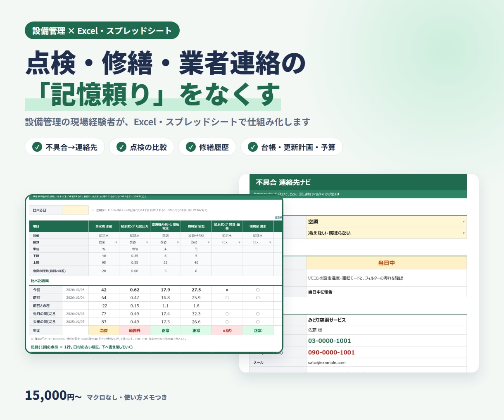The image size is (504, 420).
Task: Open the 種類 dropdown under 給水ポンプ 吐出圧力
Action: point(147,242)
